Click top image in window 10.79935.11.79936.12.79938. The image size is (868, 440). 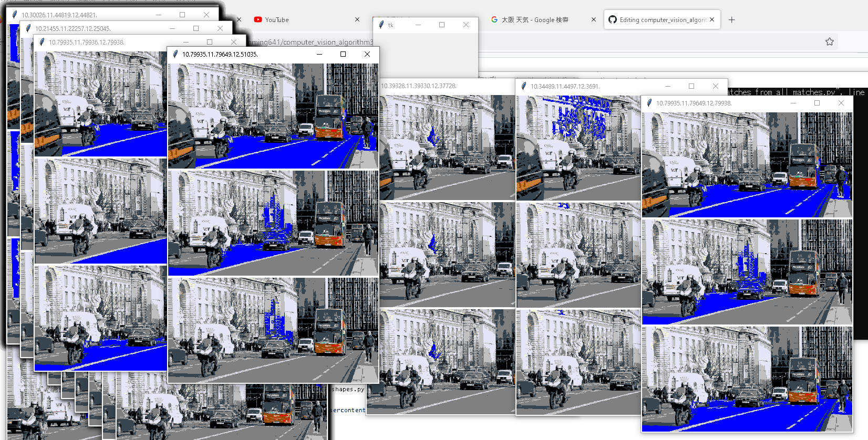pyautogui.click(x=101, y=104)
